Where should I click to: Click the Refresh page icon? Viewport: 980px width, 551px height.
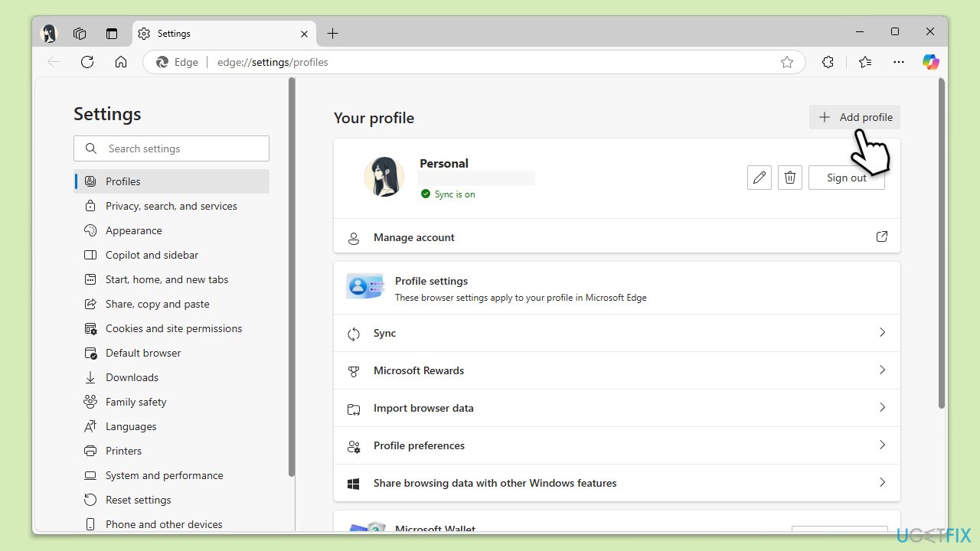[x=87, y=62]
